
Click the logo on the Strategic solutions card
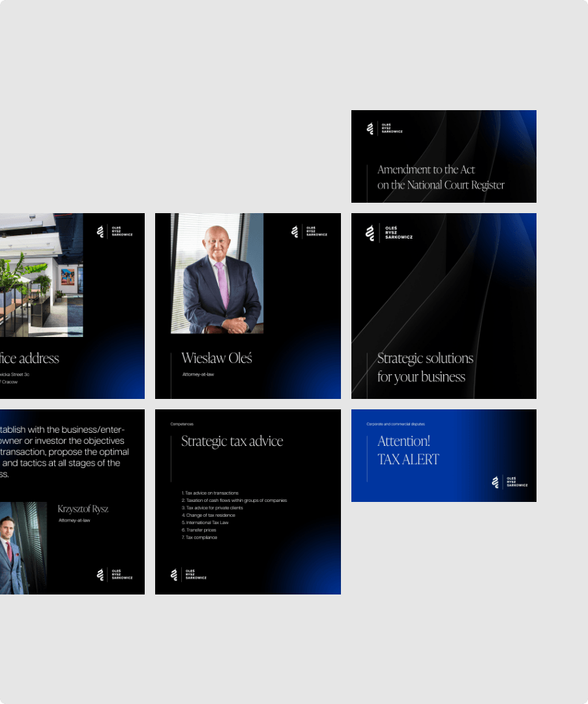[x=389, y=233]
